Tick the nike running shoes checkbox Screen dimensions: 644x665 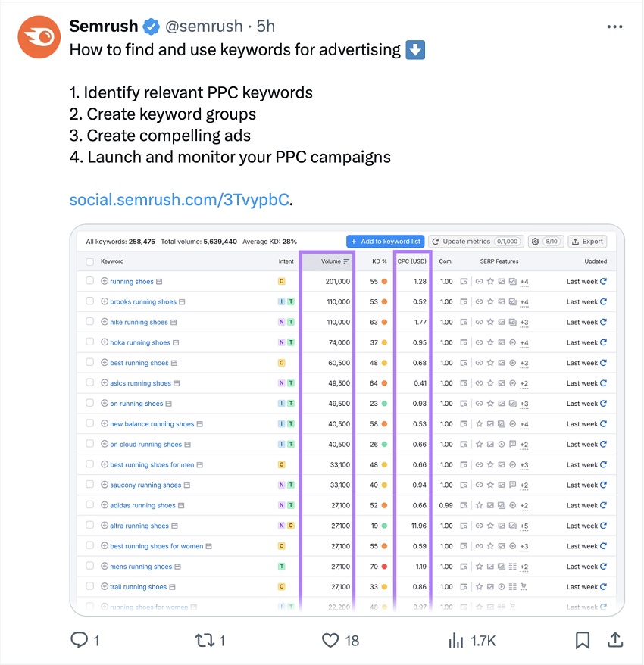click(x=89, y=322)
